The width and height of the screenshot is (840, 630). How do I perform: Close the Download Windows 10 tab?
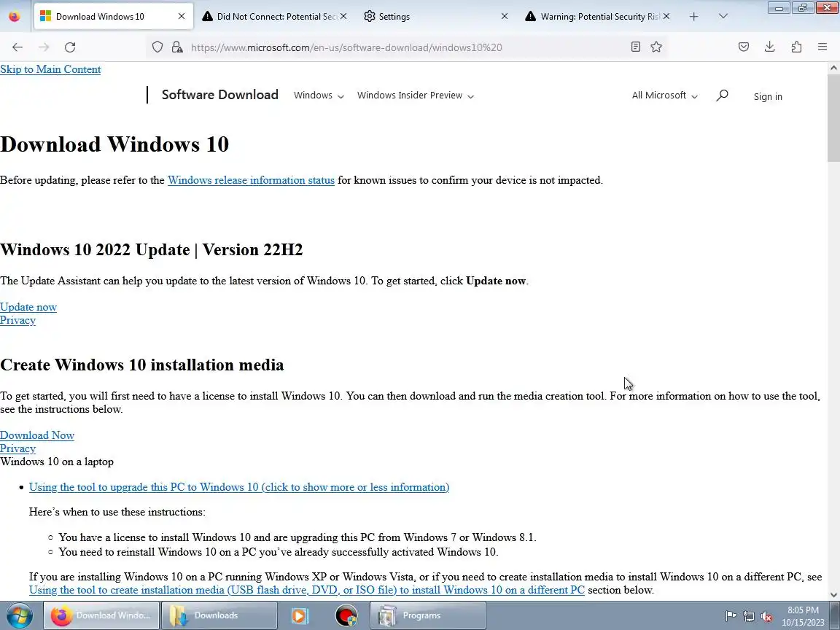pyautogui.click(x=182, y=17)
